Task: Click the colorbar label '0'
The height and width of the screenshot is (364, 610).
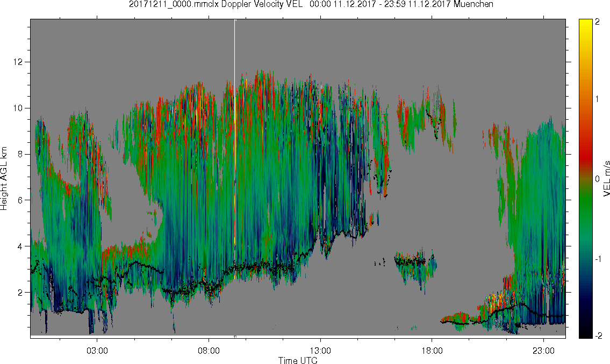Action: pyautogui.click(x=598, y=179)
